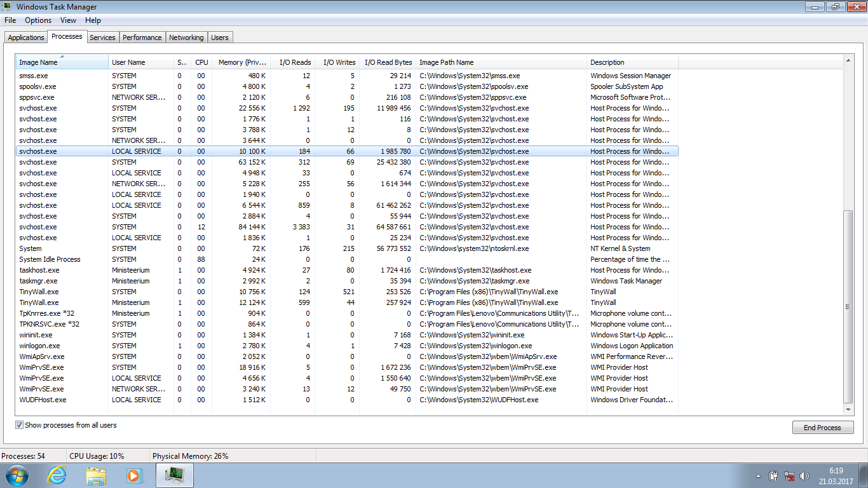
Task: Open the Options menu
Action: (x=38, y=20)
